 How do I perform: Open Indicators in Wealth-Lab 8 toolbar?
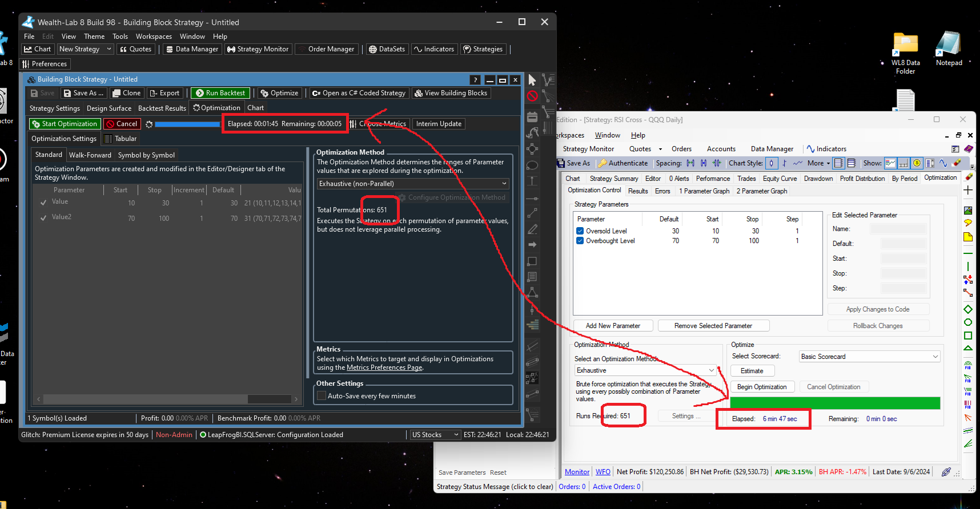(x=434, y=49)
